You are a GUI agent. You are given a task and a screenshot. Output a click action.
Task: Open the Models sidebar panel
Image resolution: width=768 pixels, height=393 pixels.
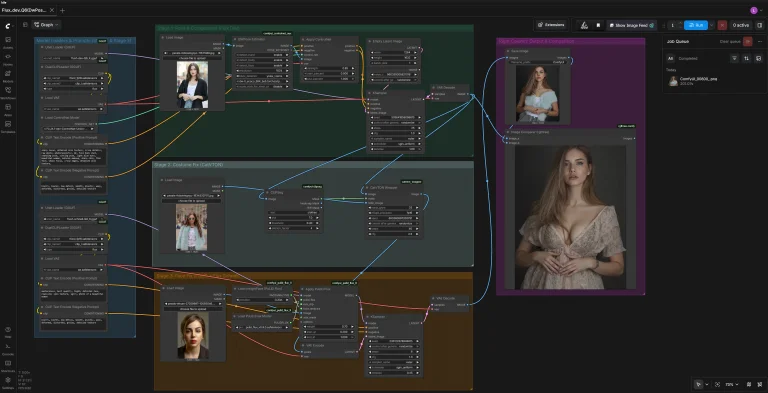[8, 76]
